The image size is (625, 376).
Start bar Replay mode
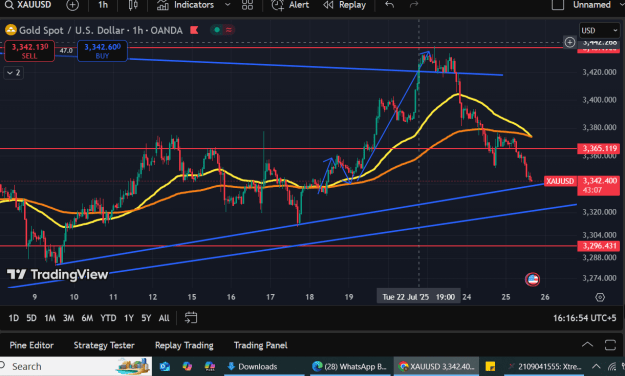[x=344, y=5]
